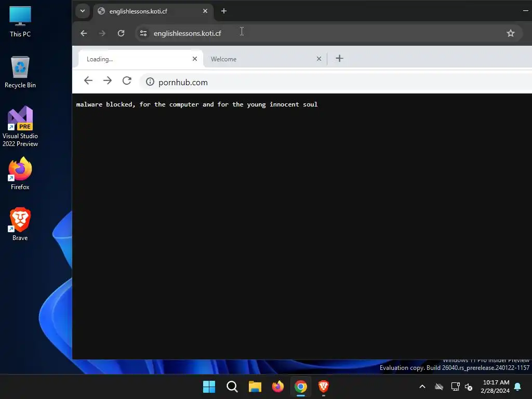Click Brave icon in the taskbar
The image size is (532, 399).
coord(324,387)
